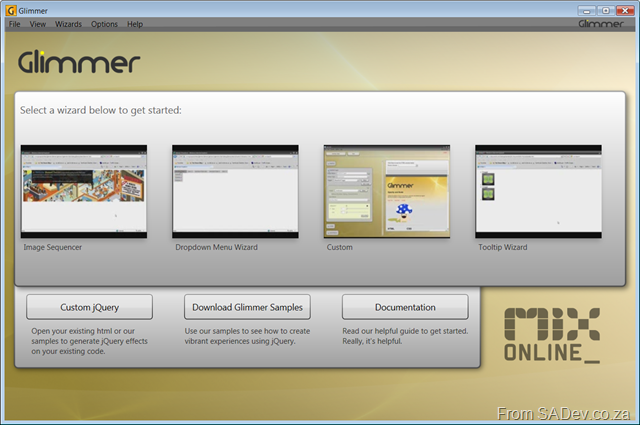Click the Custom wizard label

(x=340, y=247)
